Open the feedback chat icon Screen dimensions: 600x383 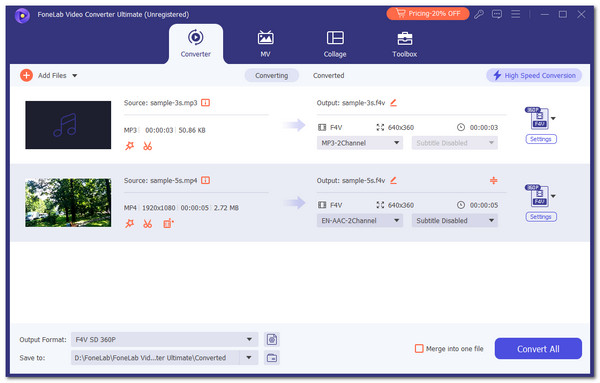coord(497,14)
